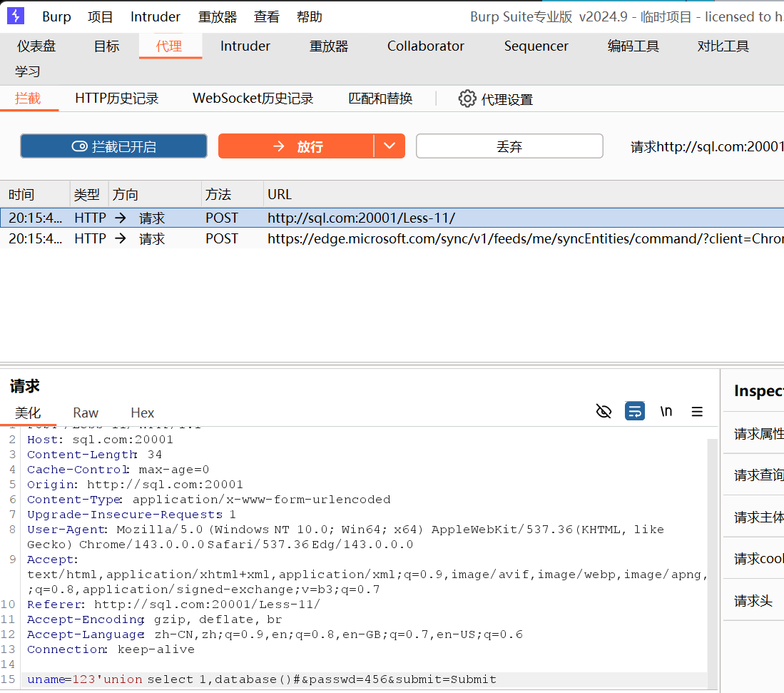Open the Sequencer tab
The image size is (784, 693).
pyautogui.click(x=536, y=46)
